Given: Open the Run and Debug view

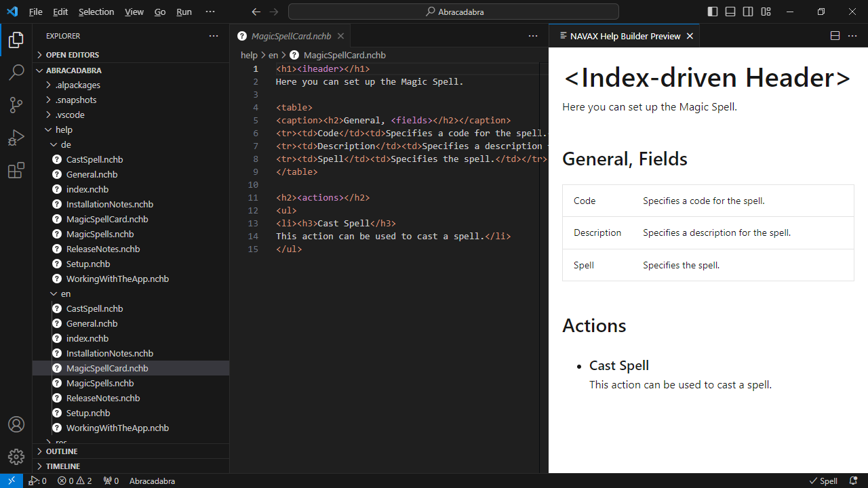Looking at the screenshot, I should pos(16,138).
